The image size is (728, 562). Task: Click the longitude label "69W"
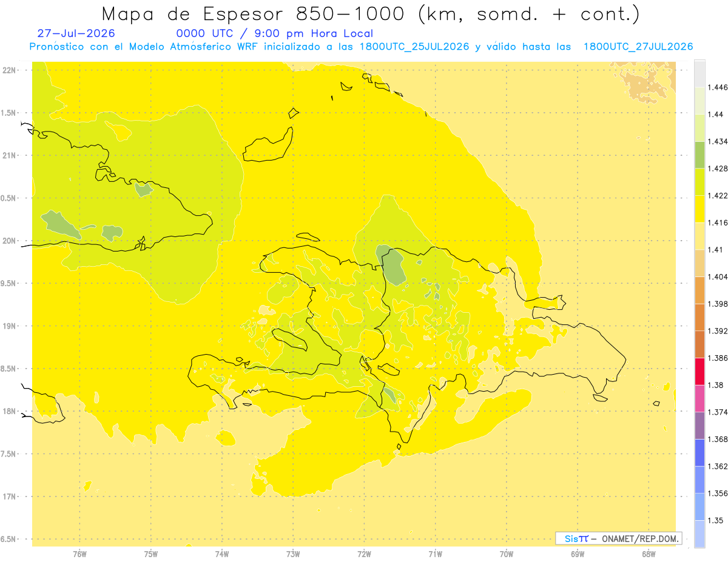(578, 554)
